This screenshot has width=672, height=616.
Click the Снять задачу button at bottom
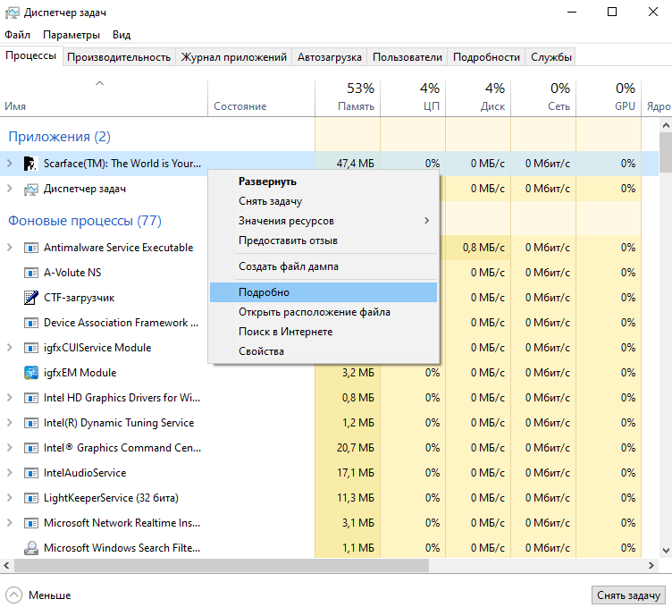point(628,595)
